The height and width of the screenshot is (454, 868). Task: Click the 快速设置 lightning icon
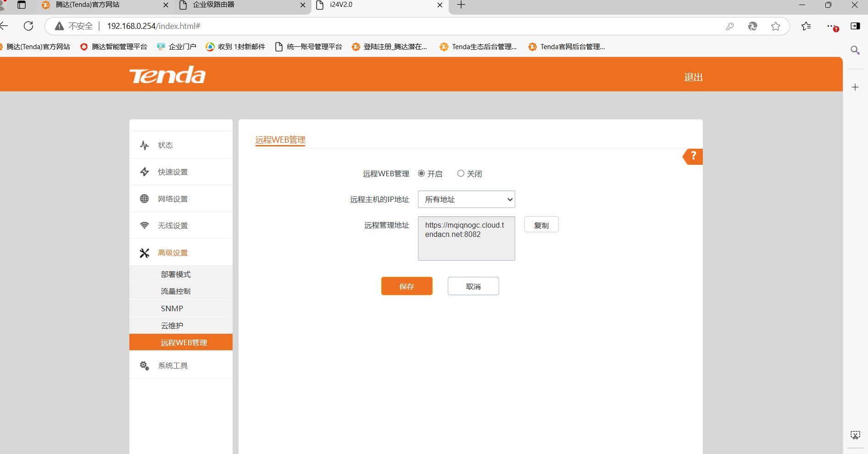[144, 171]
